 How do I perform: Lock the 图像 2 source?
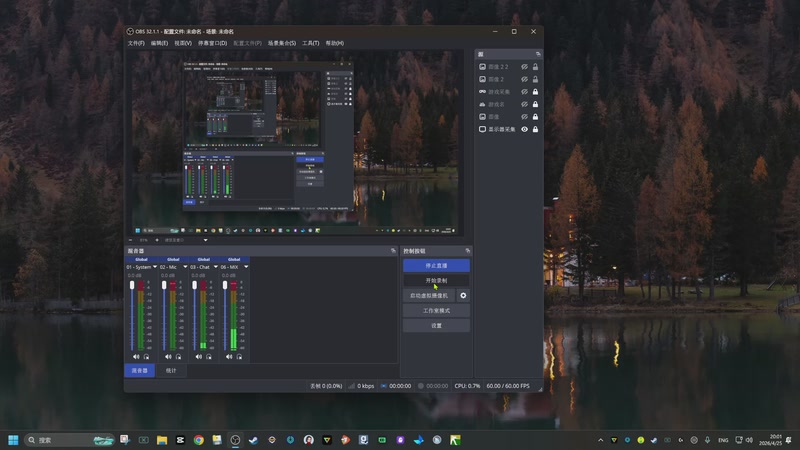click(535, 79)
